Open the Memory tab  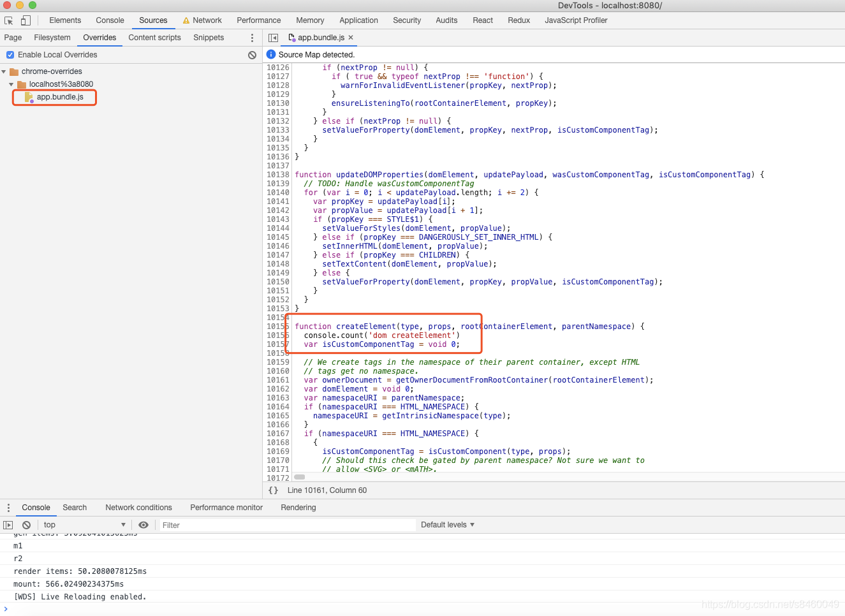pos(310,20)
